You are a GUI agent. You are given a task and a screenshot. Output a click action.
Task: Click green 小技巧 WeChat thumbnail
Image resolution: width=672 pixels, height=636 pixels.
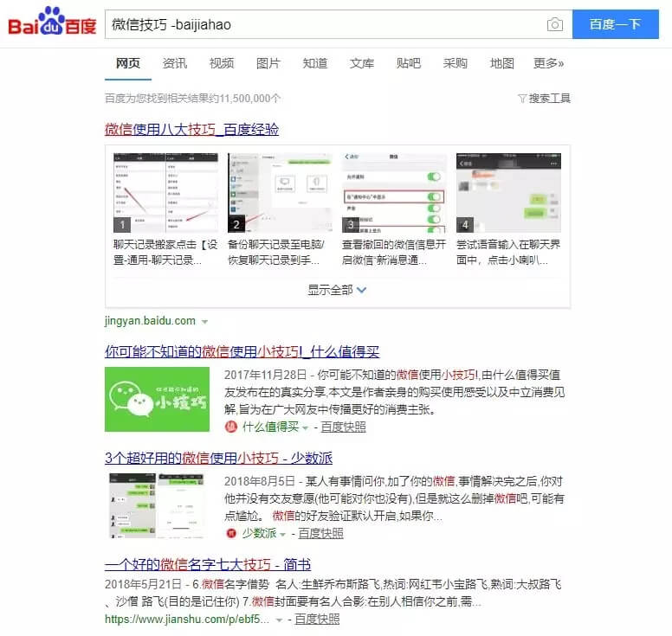157,399
